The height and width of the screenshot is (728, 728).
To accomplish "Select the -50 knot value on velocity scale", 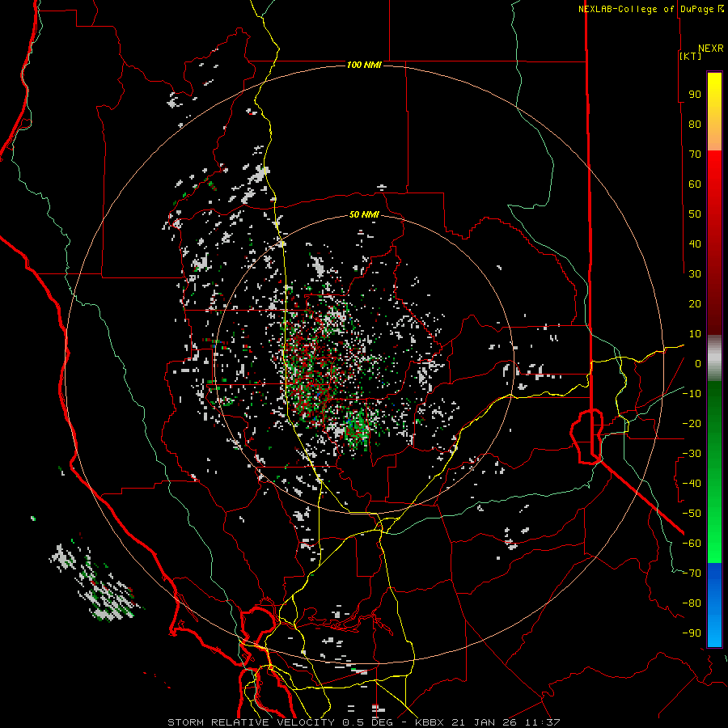I will [692, 514].
